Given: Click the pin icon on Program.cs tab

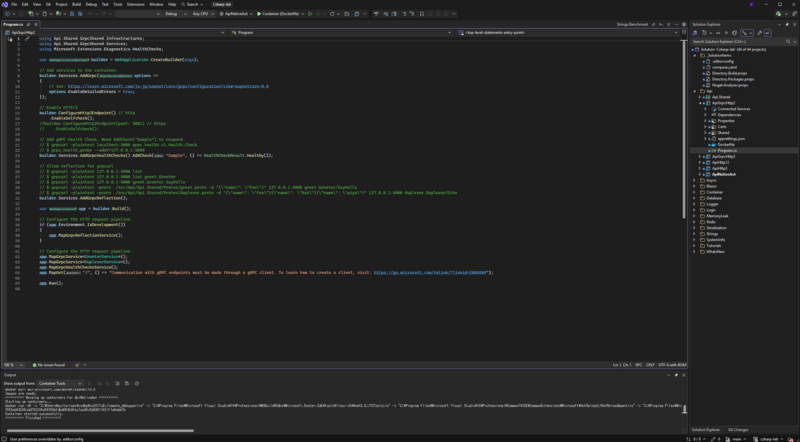Looking at the screenshot, I should click(x=29, y=24).
